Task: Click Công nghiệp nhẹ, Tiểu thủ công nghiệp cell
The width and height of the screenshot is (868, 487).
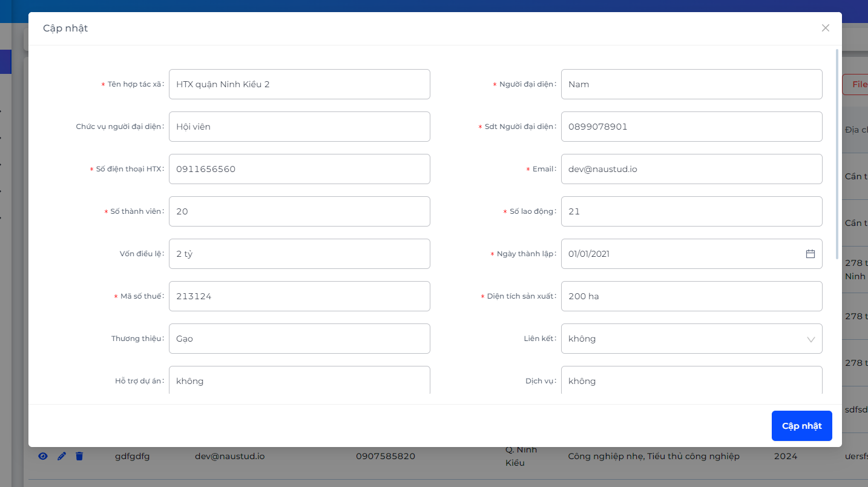Action: (x=654, y=456)
